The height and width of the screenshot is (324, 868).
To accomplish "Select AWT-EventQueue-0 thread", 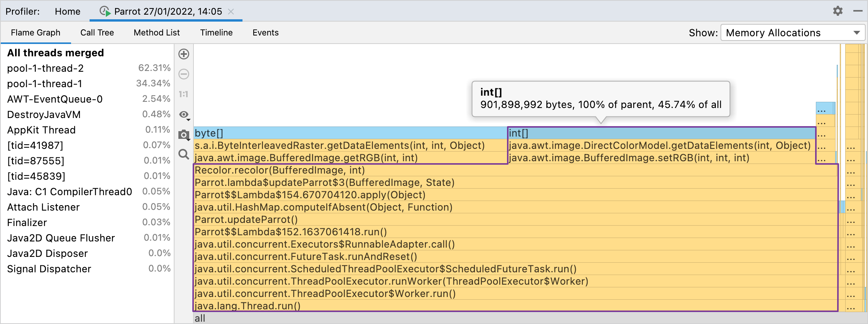I will point(55,99).
